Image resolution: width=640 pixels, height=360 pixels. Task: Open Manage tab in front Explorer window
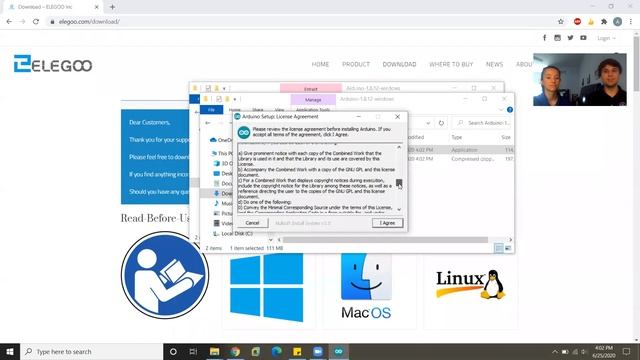[x=313, y=100]
